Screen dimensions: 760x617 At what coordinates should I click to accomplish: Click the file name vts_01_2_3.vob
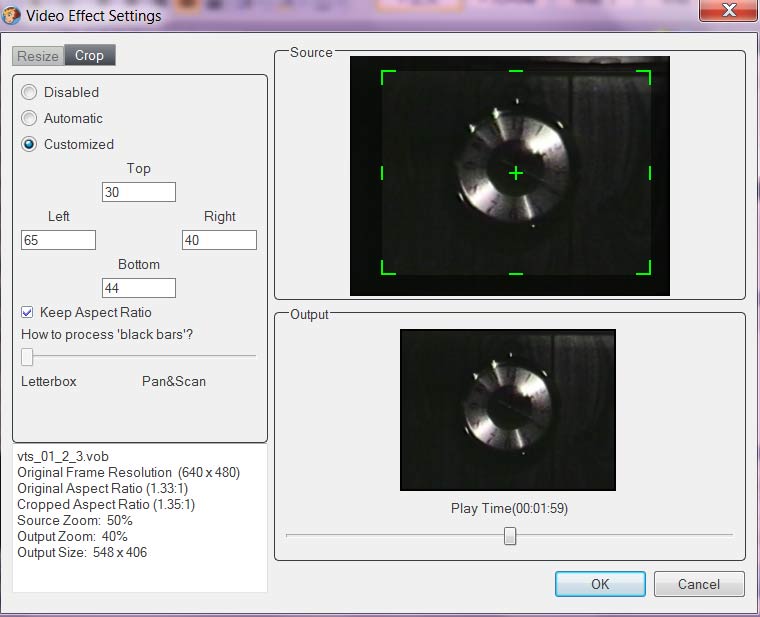pos(63,457)
